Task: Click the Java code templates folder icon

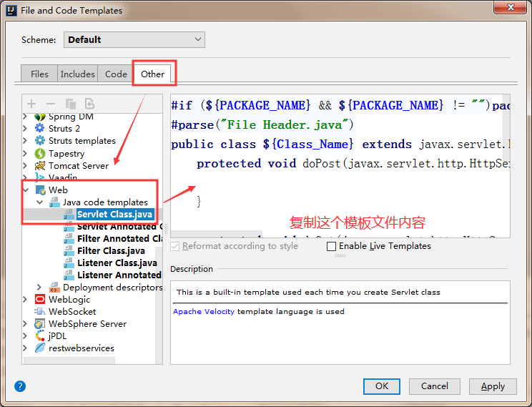Action: pyautogui.click(x=54, y=202)
